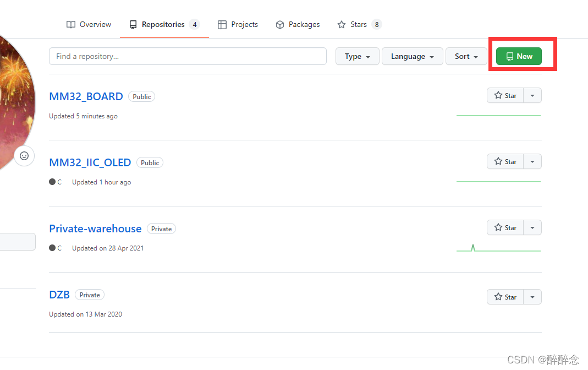Click the Private label next to DZB
This screenshot has height=370, width=588.
[x=90, y=295]
